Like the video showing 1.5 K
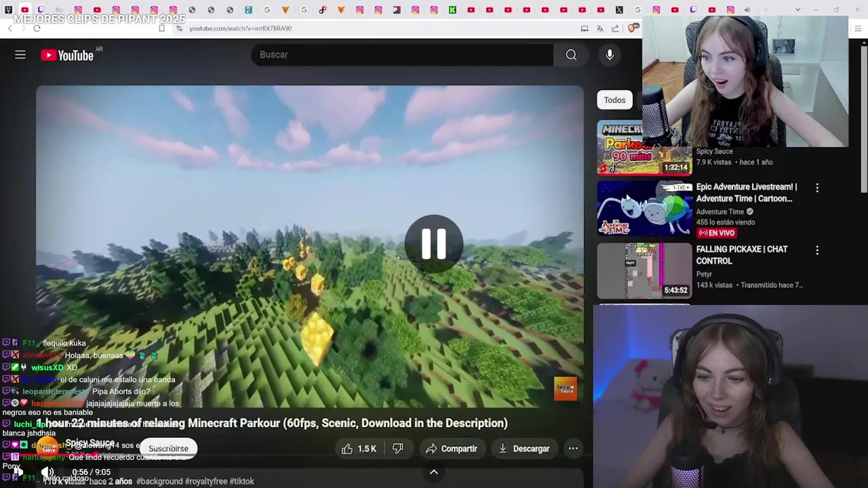Screen dimensions: 868x488 tap(359, 449)
